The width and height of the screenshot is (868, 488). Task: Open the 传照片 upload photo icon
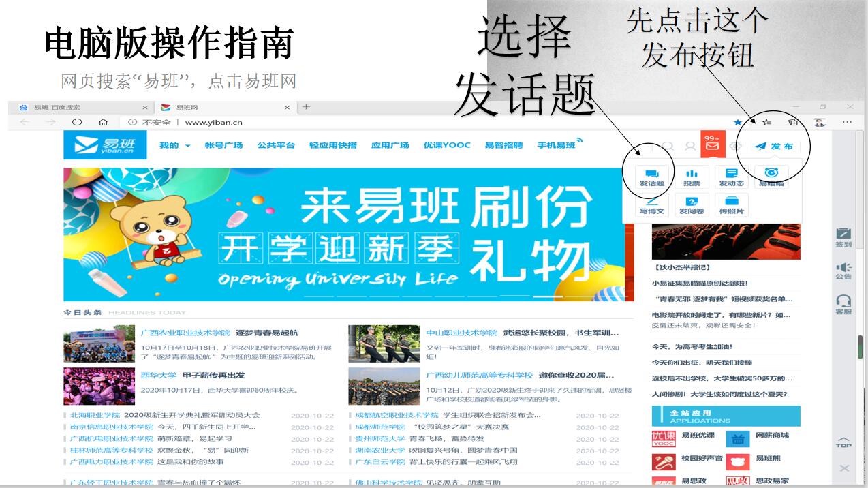point(731,205)
